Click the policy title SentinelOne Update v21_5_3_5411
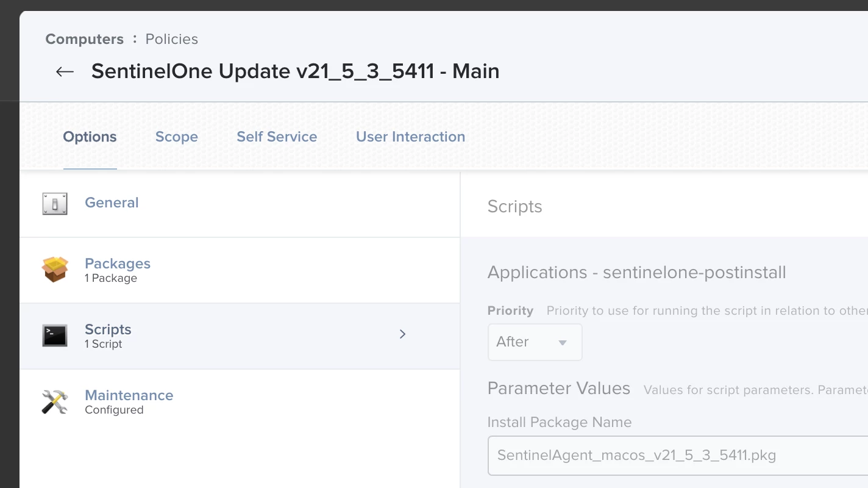The width and height of the screenshot is (868, 488). coord(296,71)
